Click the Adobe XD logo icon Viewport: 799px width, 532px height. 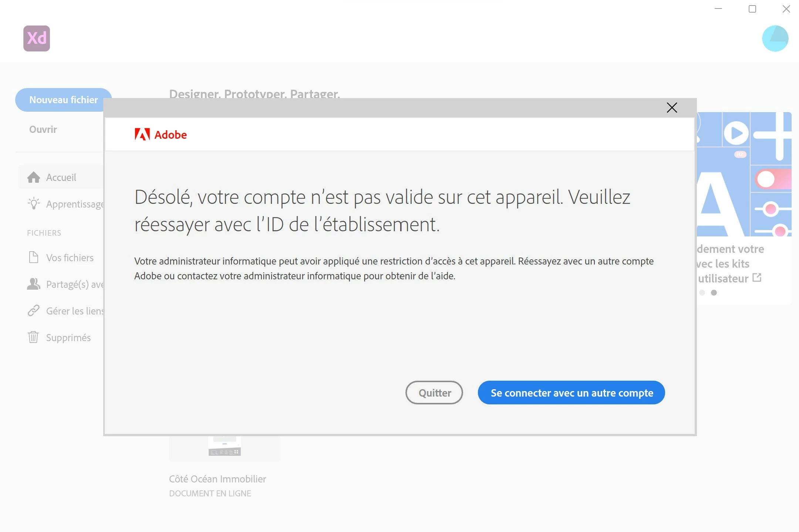pyautogui.click(x=37, y=38)
